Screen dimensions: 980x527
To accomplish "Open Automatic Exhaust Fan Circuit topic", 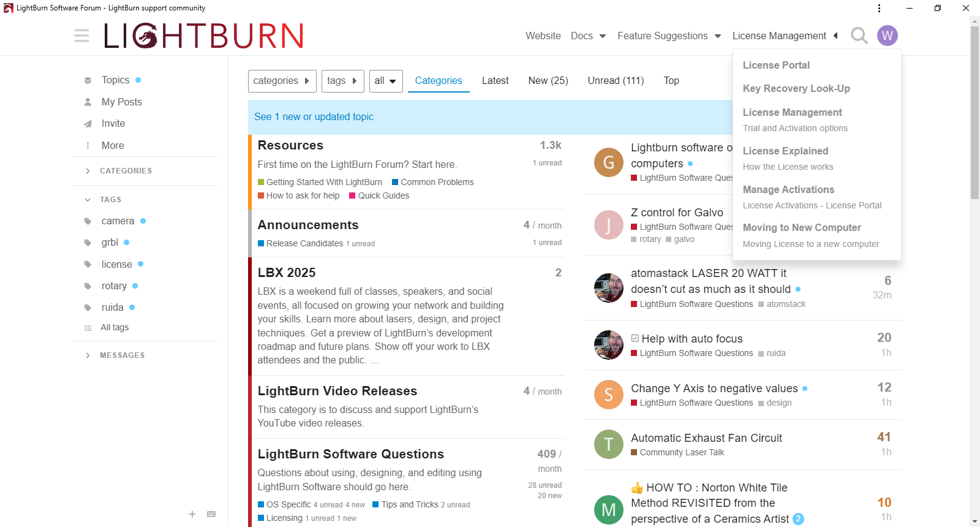I will point(706,438).
